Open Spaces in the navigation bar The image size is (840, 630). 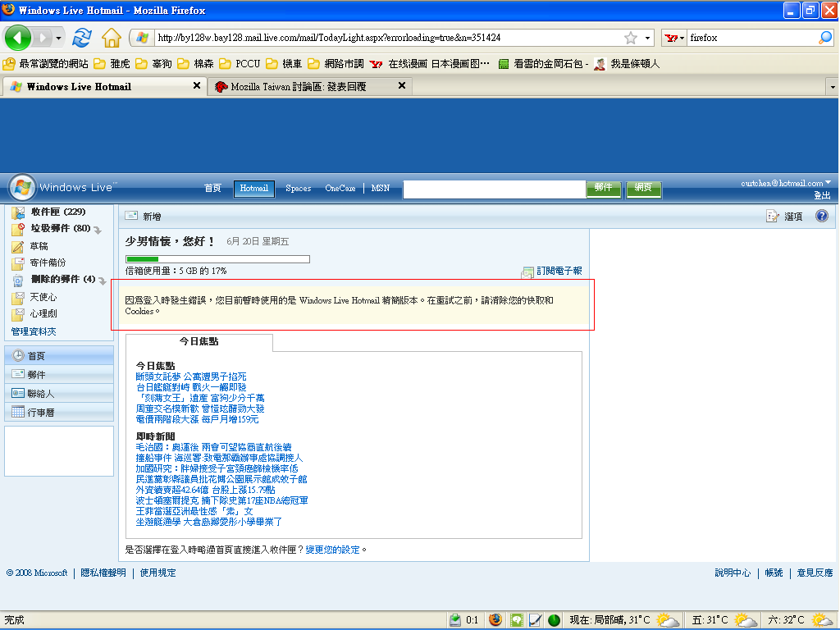tap(299, 188)
